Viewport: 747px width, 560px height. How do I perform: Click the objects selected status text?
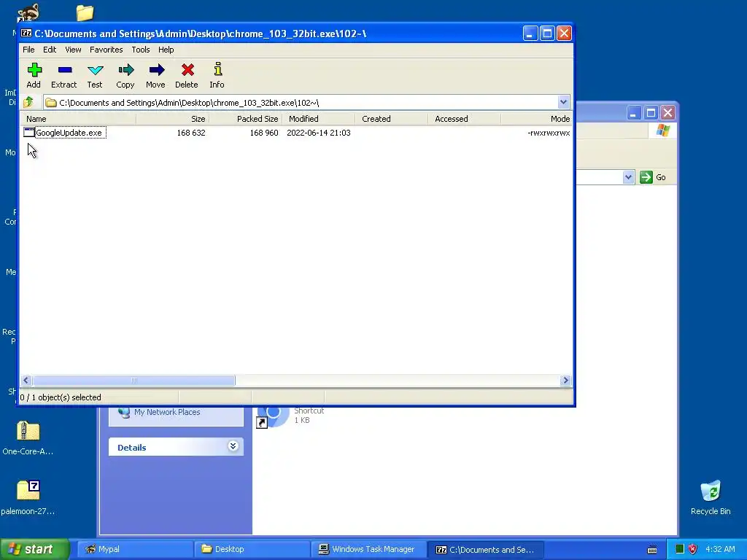(x=61, y=397)
